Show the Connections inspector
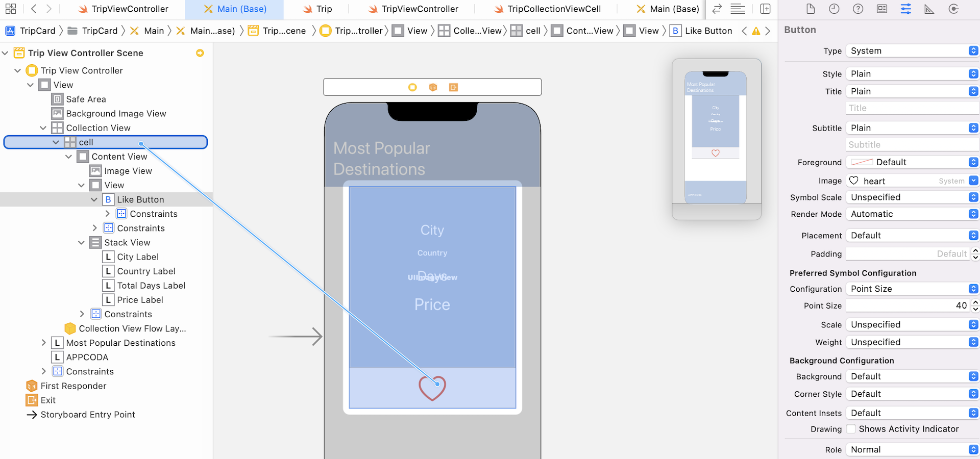980x459 pixels. 953,9
